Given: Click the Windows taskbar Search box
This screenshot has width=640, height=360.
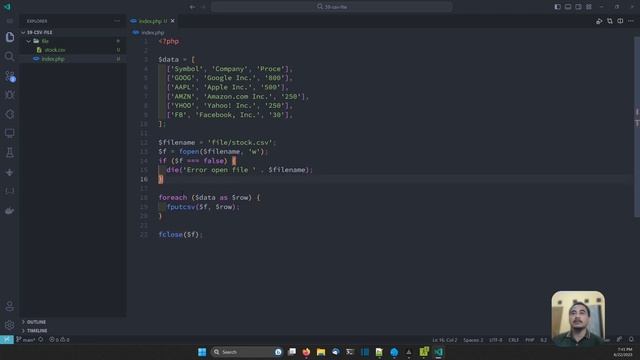Looking at the screenshot, I should 247,352.
